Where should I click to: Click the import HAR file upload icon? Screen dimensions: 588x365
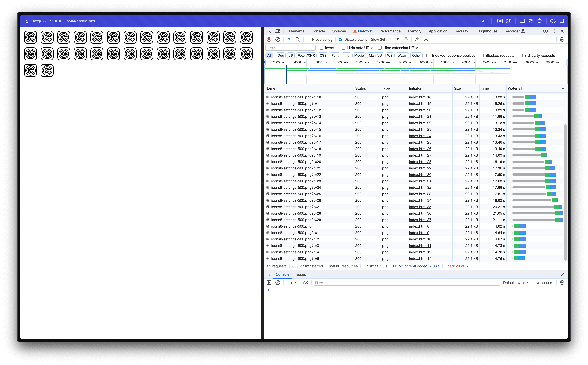(417, 39)
